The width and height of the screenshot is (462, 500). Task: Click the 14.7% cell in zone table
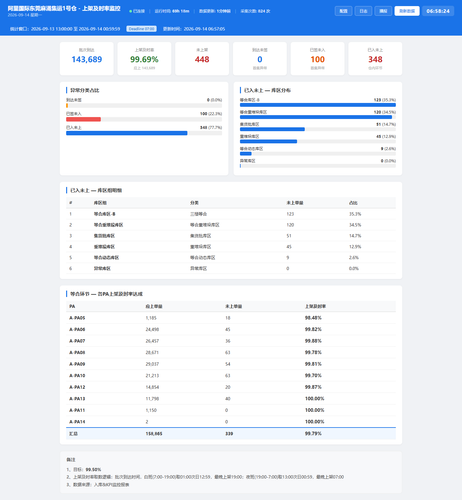pyautogui.click(x=355, y=236)
